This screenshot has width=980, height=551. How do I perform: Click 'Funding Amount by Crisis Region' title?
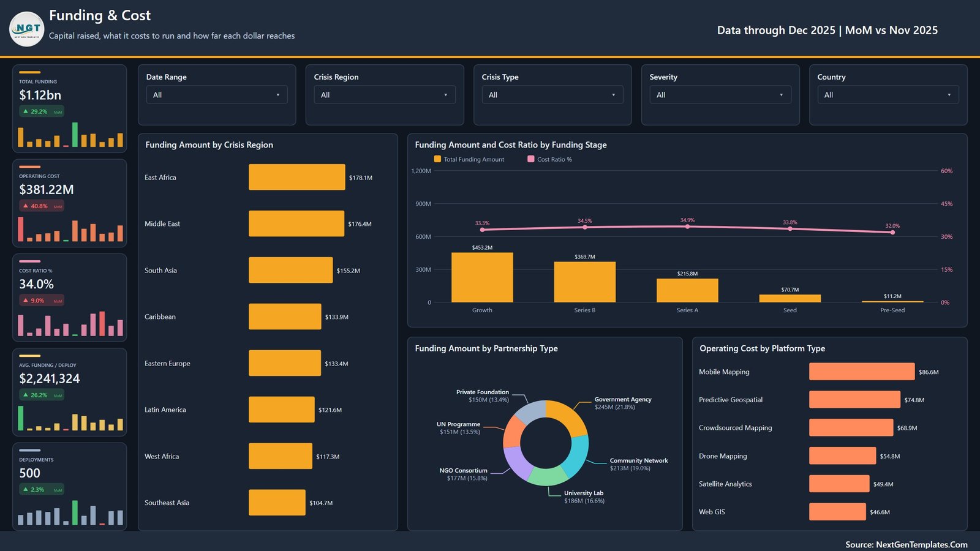(x=209, y=145)
